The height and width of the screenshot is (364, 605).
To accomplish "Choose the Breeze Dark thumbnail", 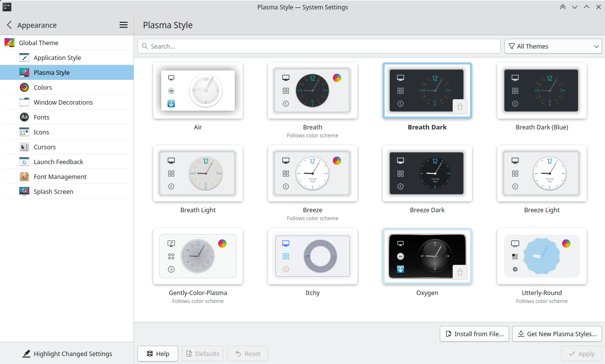I will tap(427, 174).
